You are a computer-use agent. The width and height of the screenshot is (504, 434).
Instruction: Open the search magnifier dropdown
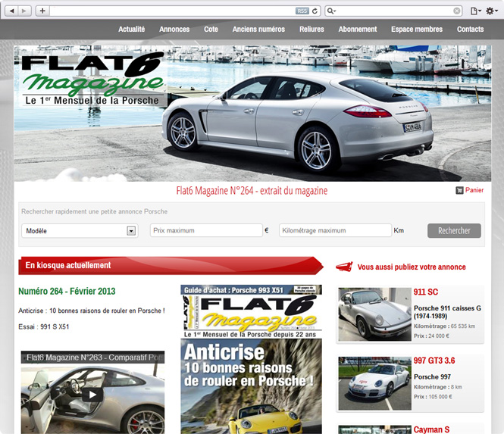tap(331, 11)
